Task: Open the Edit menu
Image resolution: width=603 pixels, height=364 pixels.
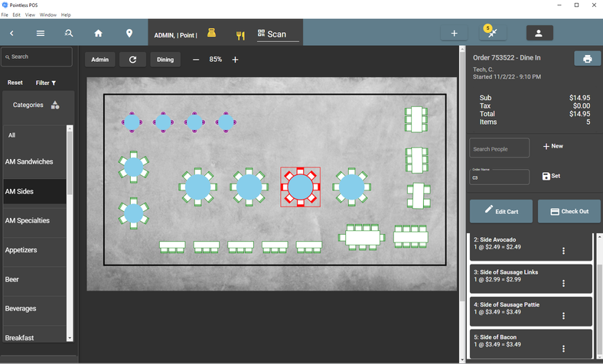Action: (x=17, y=15)
